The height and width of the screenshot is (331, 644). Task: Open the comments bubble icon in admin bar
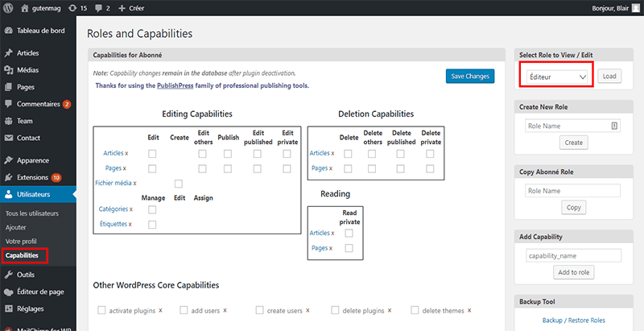[99, 8]
